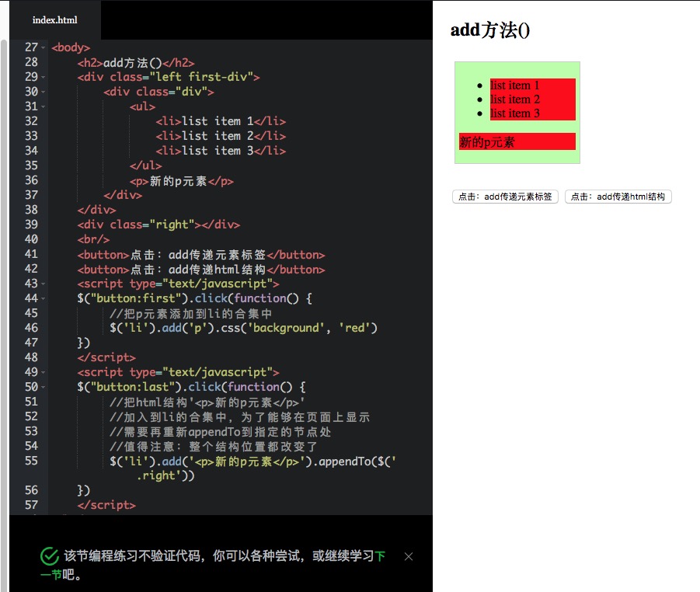
Task: Click the closing '</ul>' tag on line 35
Action: (x=146, y=165)
